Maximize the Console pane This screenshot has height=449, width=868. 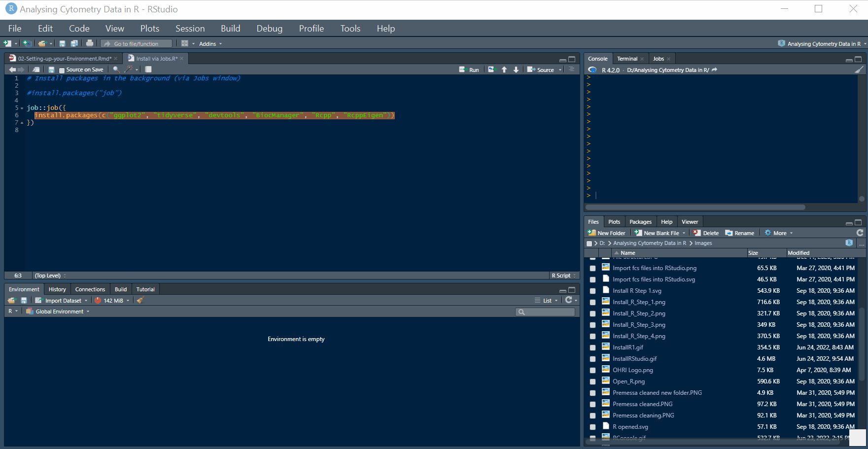[x=858, y=59]
